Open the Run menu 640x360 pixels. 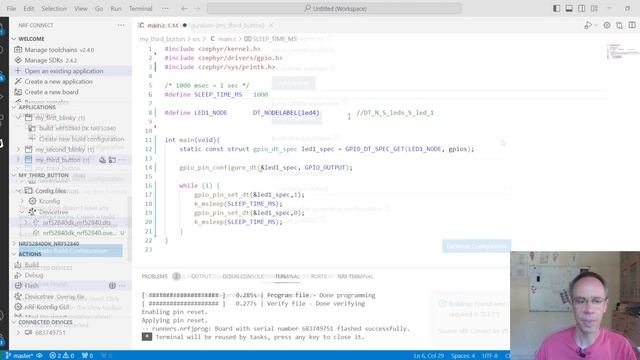click(116, 9)
